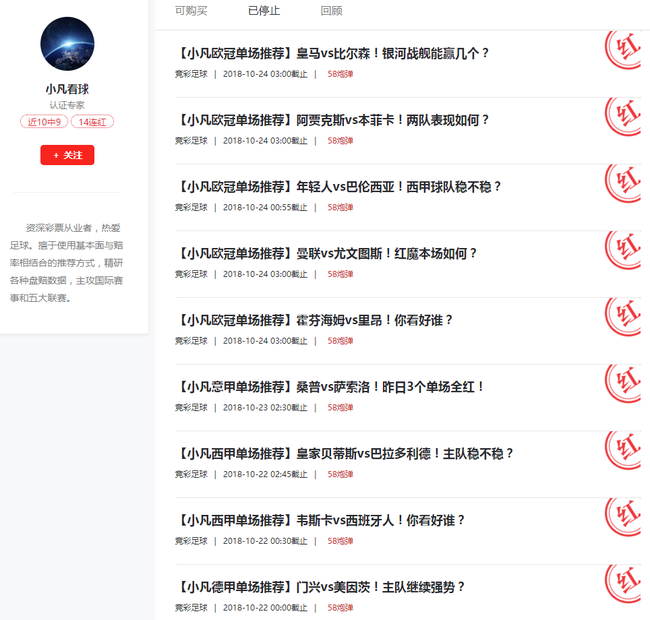Click the red 红 stamp on 皇马vs比尔森 row
The width and height of the screenshot is (650, 620).
(623, 50)
